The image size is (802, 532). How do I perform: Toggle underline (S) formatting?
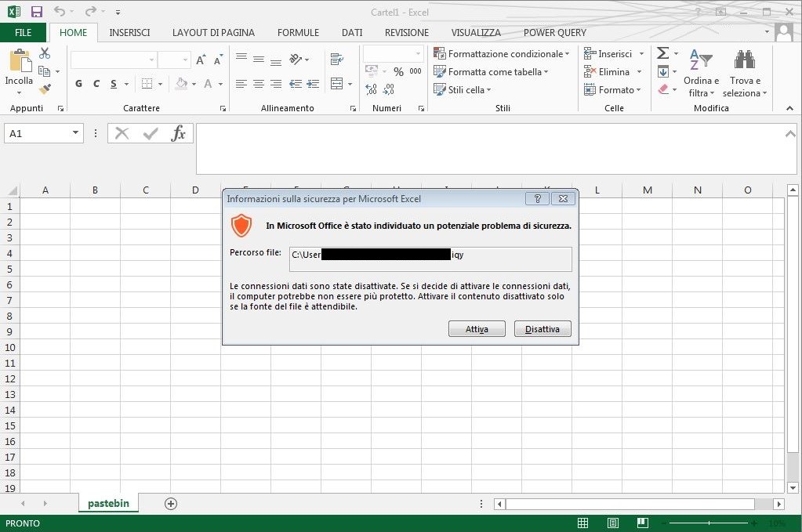[114, 84]
